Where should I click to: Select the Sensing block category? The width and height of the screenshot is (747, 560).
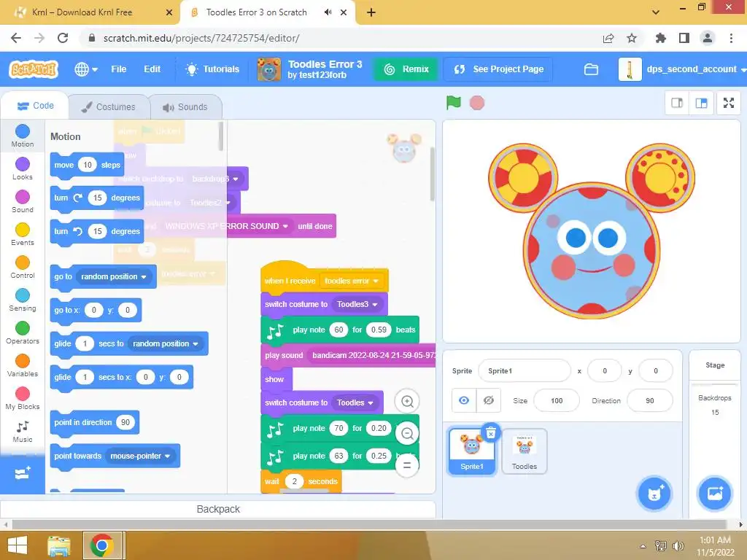click(23, 300)
